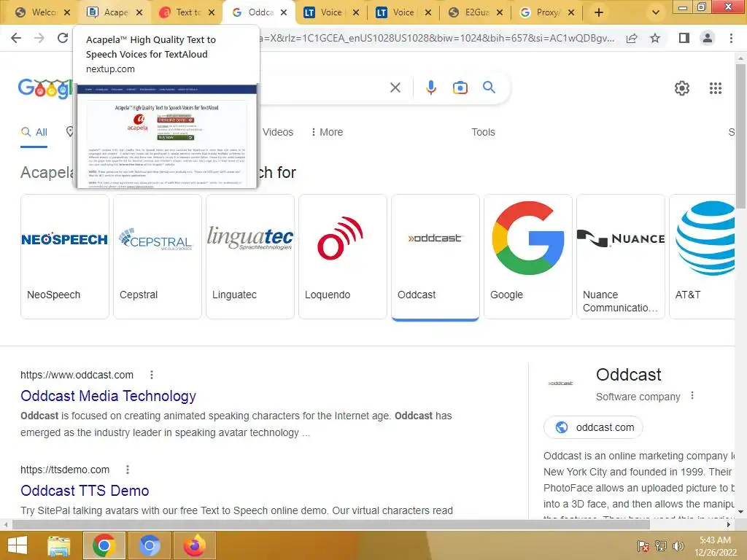Open Firefox from the taskbar
This screenshot has height=560, width=747.
tap(194, 545)
